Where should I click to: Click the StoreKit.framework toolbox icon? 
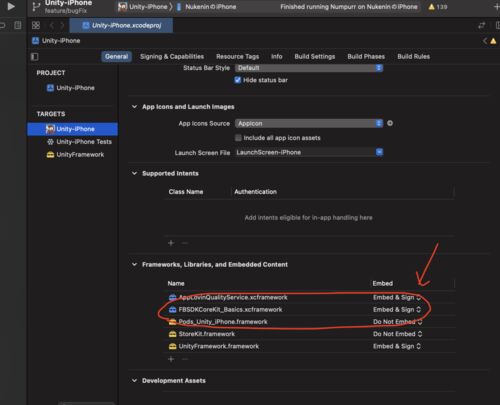(172, 334)
